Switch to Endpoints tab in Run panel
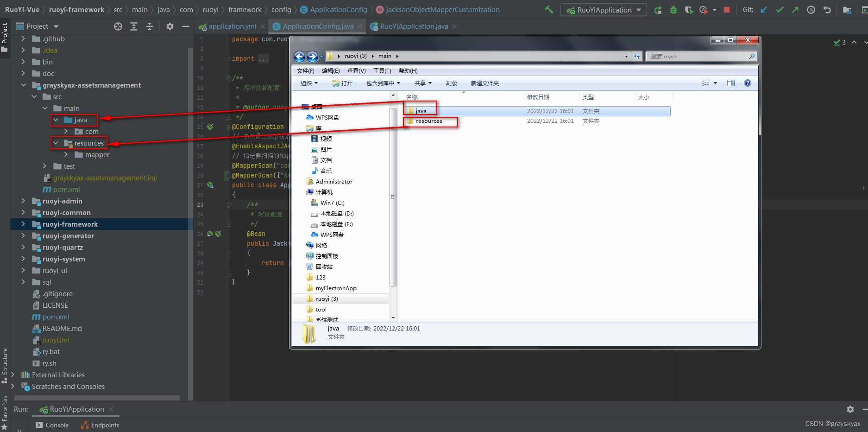The image size is (868, 432). (x=100, y=425)
